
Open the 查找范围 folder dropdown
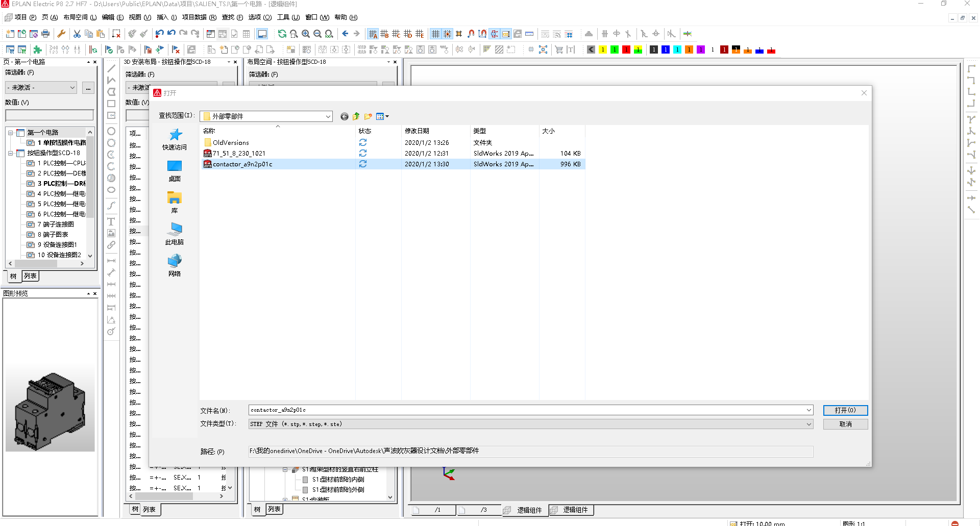point(328,116)
